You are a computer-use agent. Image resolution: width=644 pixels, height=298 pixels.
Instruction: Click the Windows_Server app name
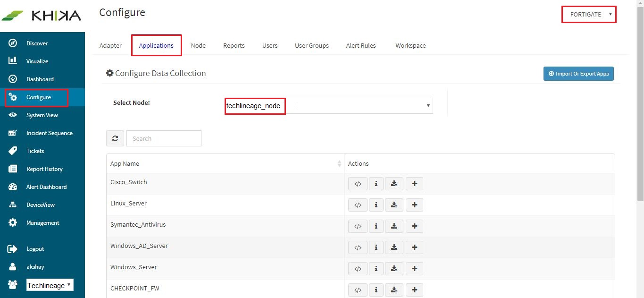134,267
